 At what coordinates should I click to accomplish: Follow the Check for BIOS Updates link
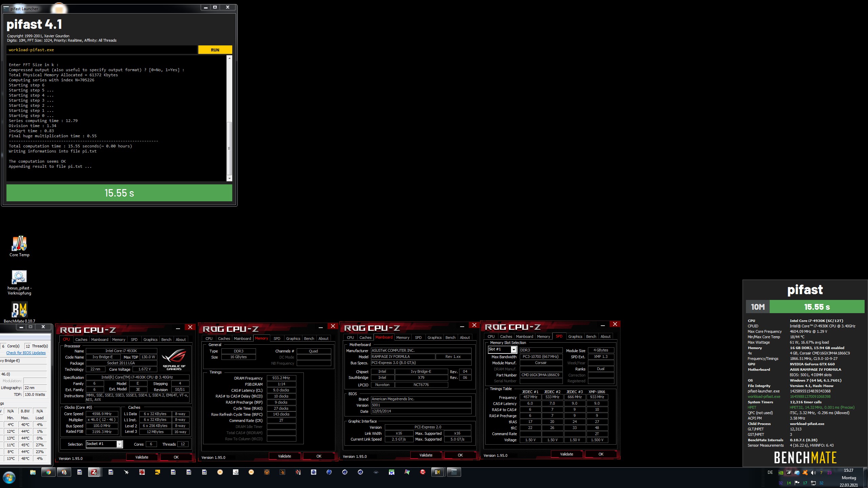coord(26,353)
